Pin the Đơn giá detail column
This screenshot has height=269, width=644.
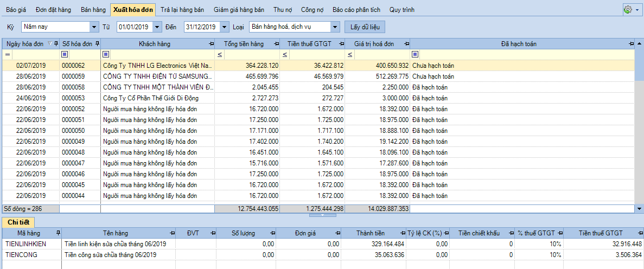point(337,233)
